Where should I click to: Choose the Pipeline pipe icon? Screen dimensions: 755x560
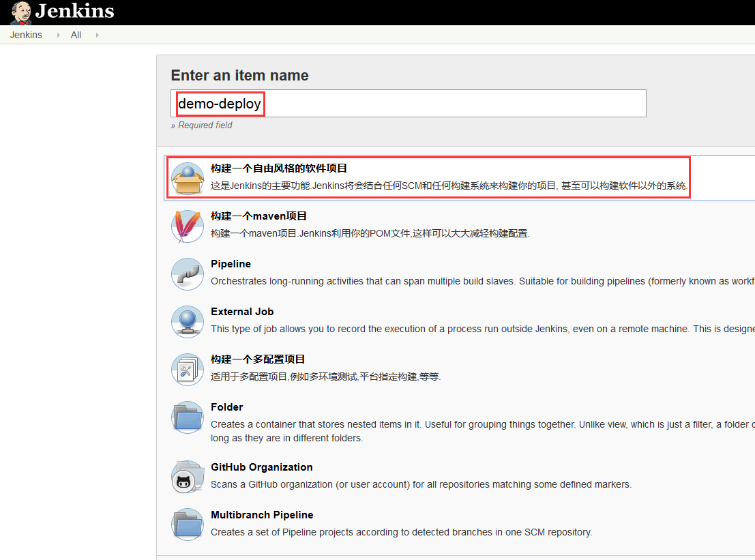tap(188, 274)
